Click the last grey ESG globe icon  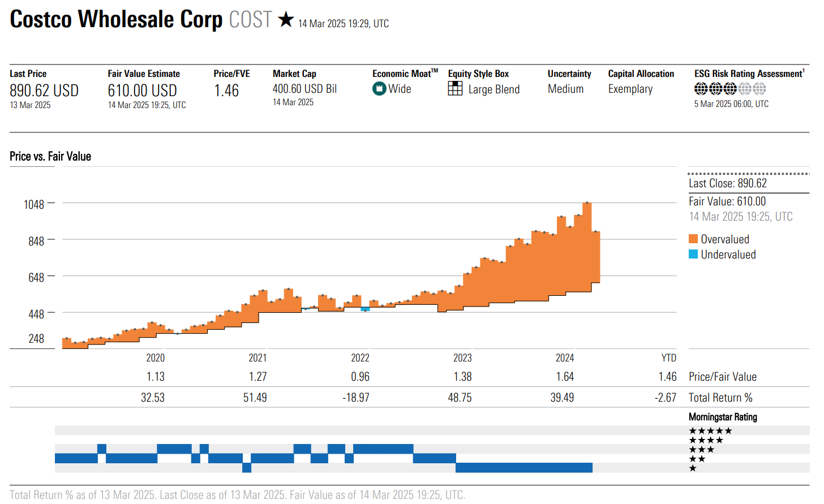759,89
